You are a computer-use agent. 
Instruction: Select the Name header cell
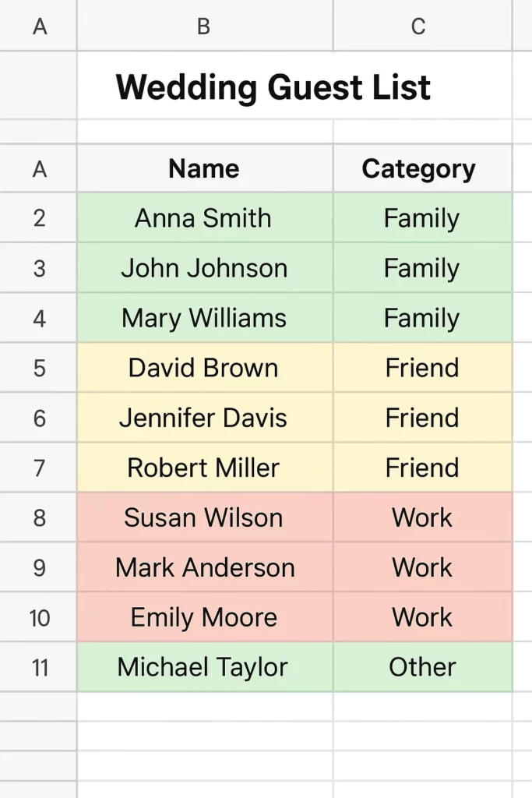point(203,168)
